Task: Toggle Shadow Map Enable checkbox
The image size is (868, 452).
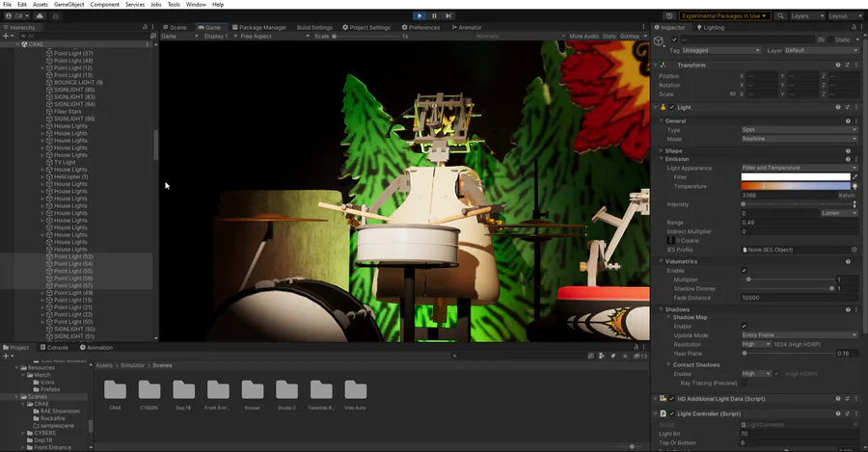Action: click(x=744, y=327)
